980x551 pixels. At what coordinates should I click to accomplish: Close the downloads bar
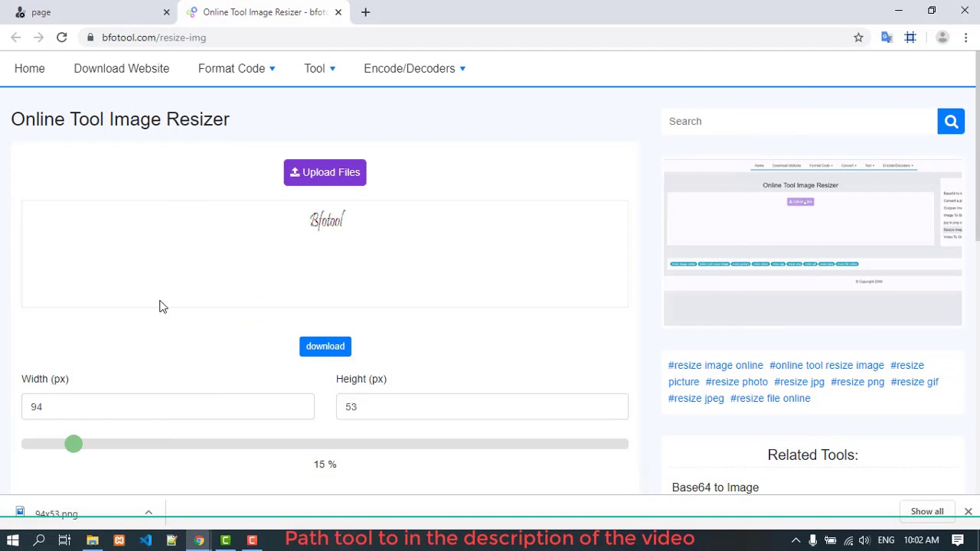click(x=968, y=511)
